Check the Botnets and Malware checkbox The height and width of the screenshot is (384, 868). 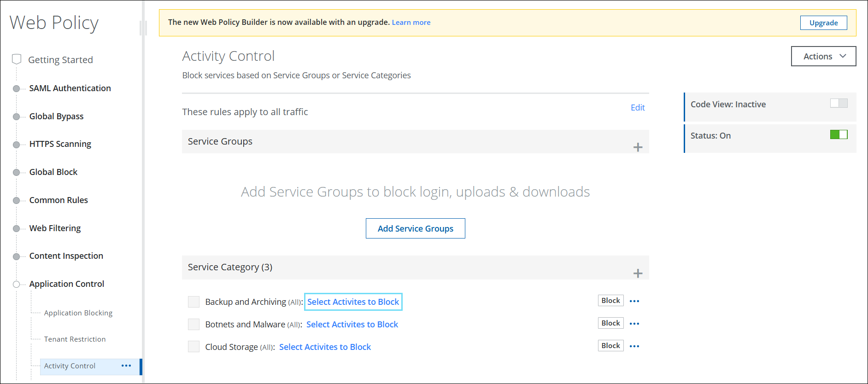pyautogui.click(x=194, y=325)
